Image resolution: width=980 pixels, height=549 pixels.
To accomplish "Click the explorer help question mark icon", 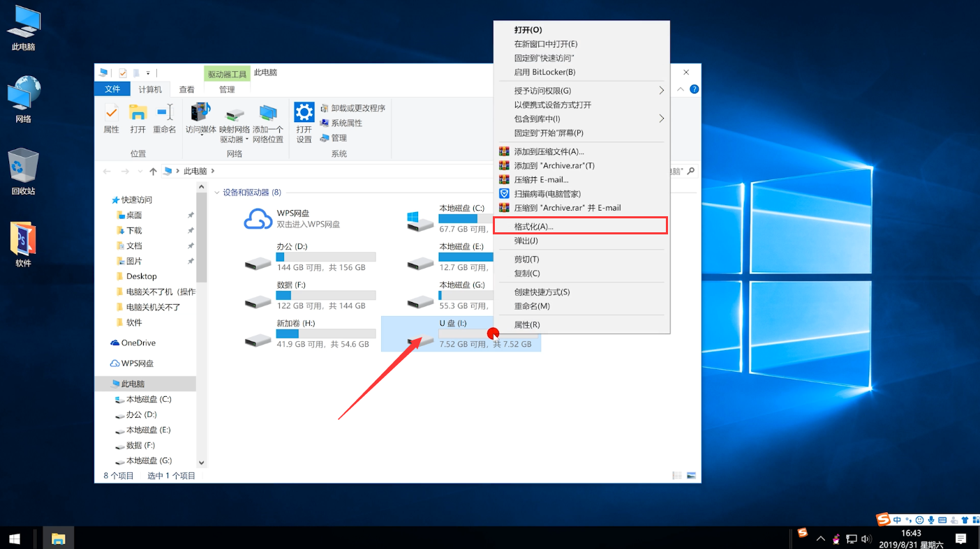I will tap(694, 89).
